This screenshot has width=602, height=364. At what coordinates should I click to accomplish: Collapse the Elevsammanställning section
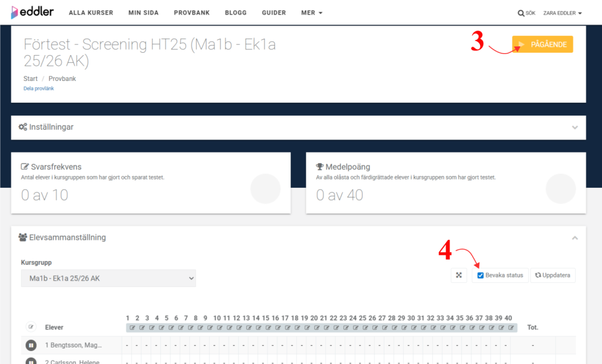[574, 238]
